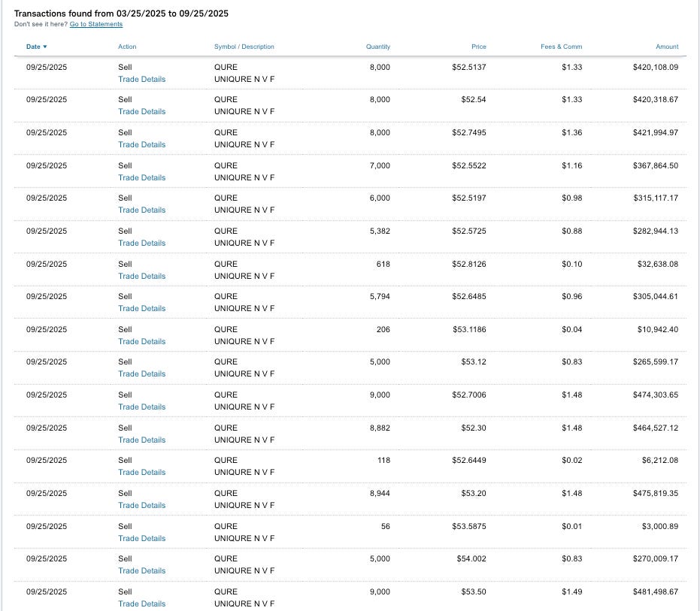Select the fee $0.10
Screen dimensions: 700x611
point(572,264)
